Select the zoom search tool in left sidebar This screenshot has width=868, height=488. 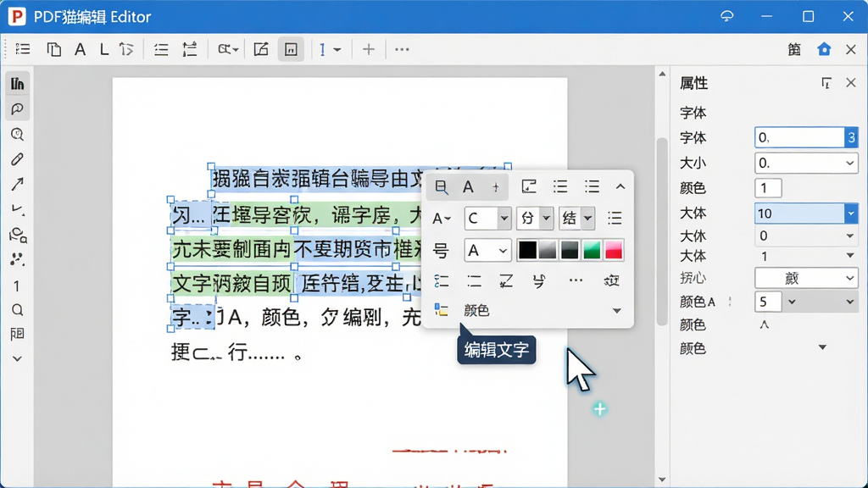click(x=17, y=135)
